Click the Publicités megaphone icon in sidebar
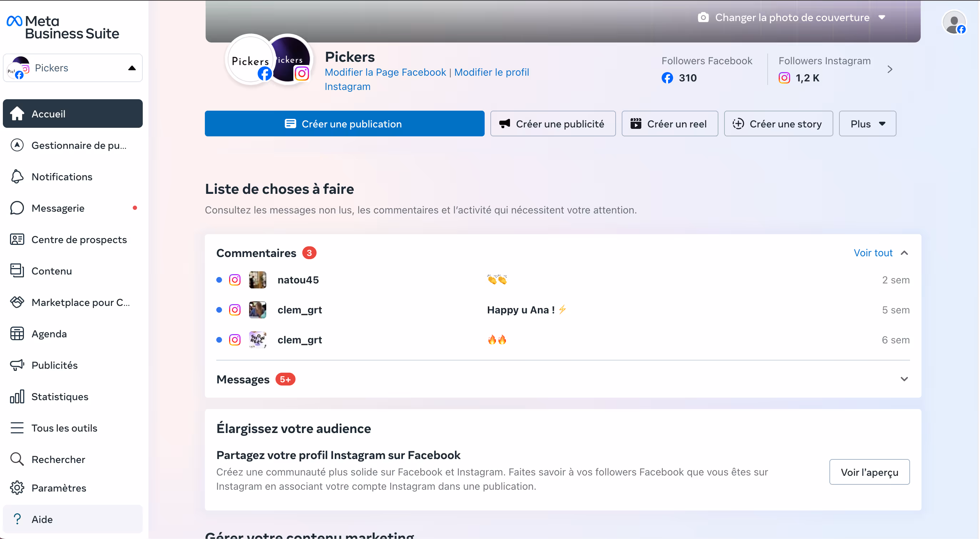This screenshot has width=980, height=539. point(17,365)
